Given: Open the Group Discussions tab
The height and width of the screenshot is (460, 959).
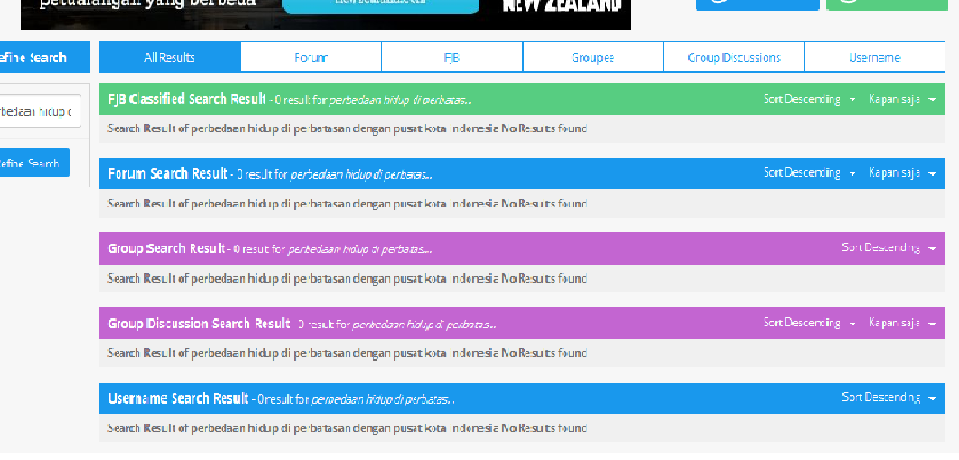Looking at the screenshot, I should (734, 58).
